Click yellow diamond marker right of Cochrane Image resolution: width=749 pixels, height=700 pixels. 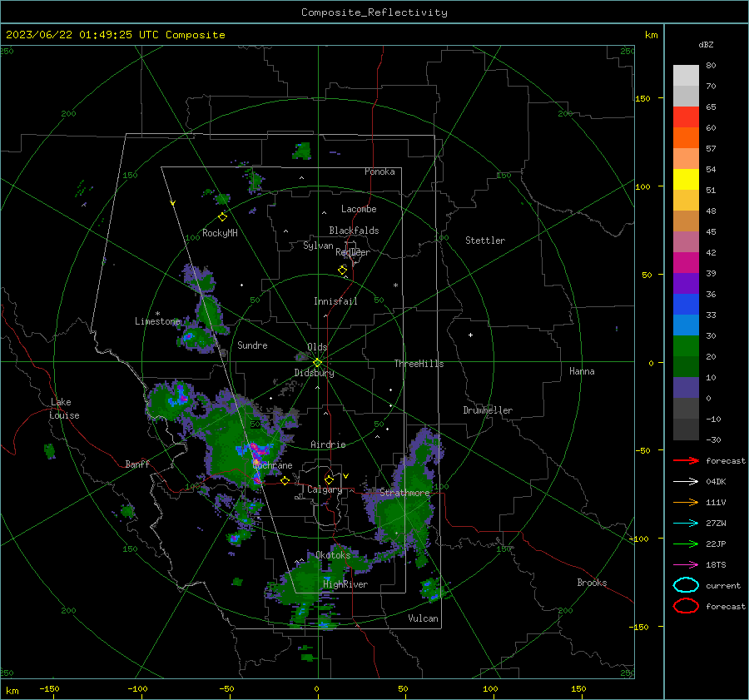285,480
